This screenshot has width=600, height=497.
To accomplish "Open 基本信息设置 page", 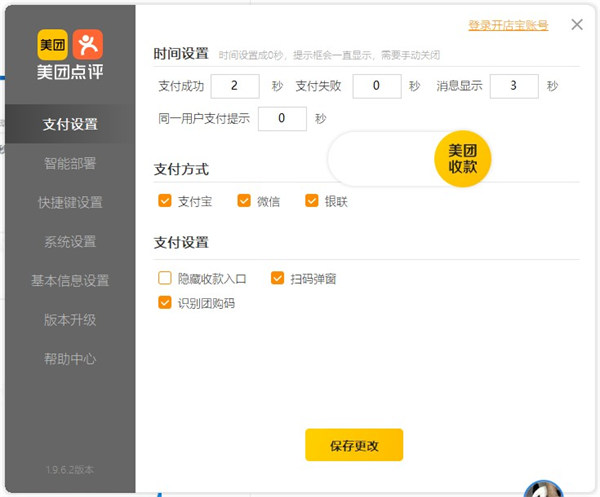I will click(x=70, y=280).
